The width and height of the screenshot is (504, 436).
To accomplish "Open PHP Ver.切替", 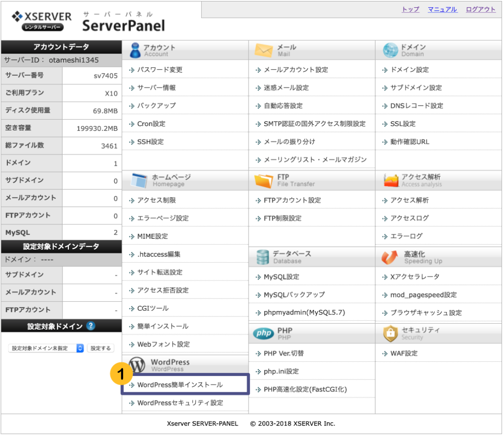I will [x=284, y=353].
